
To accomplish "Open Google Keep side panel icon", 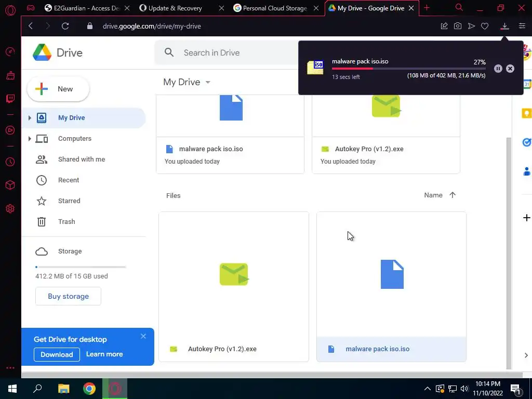I will (527, 113).
